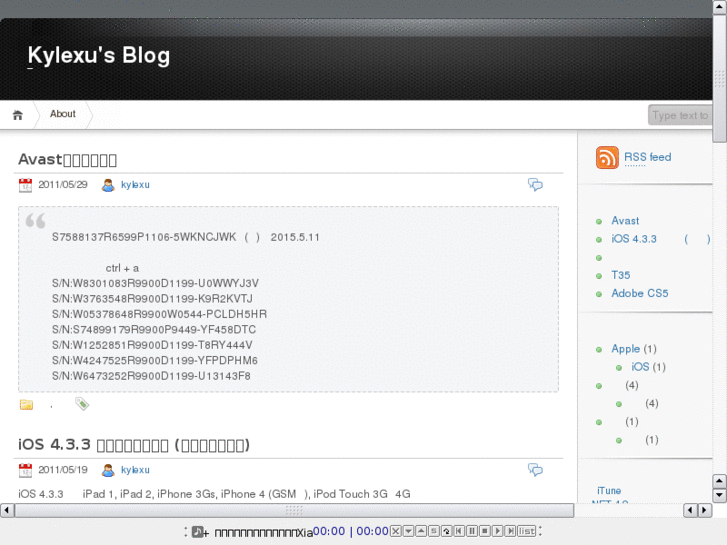727x545 pixels.
Task: Select serial S/N:W6473252R9900D1199-U13143F8 line
Action: click(151, 376)
